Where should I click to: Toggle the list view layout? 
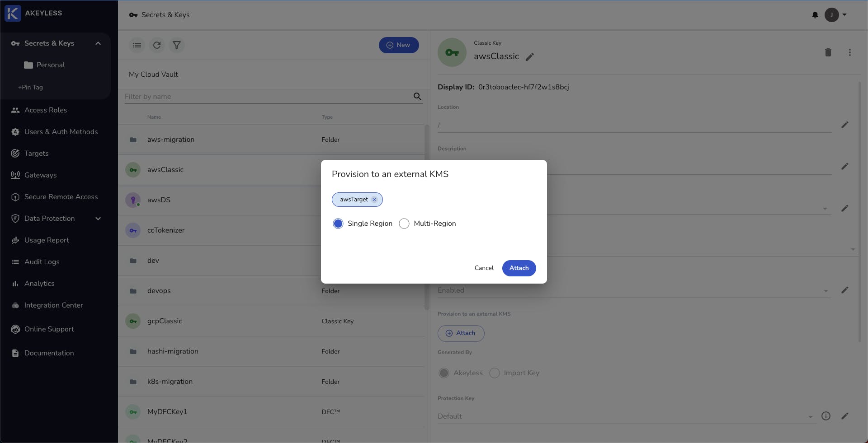(x=137, y=45)
